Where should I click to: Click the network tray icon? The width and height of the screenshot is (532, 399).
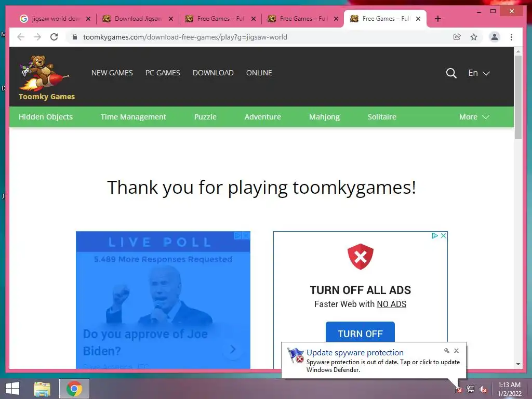(x=471, y=389)
